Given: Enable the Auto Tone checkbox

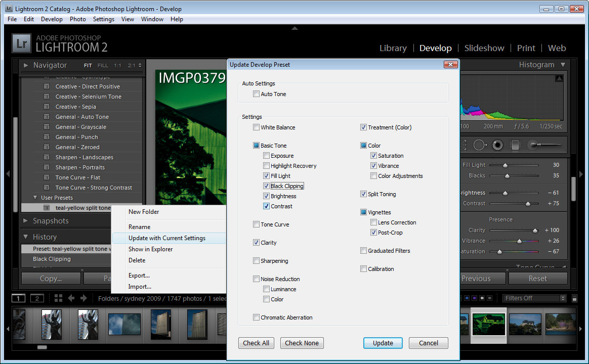Looking at the screenshot, I should coord(256,94).
